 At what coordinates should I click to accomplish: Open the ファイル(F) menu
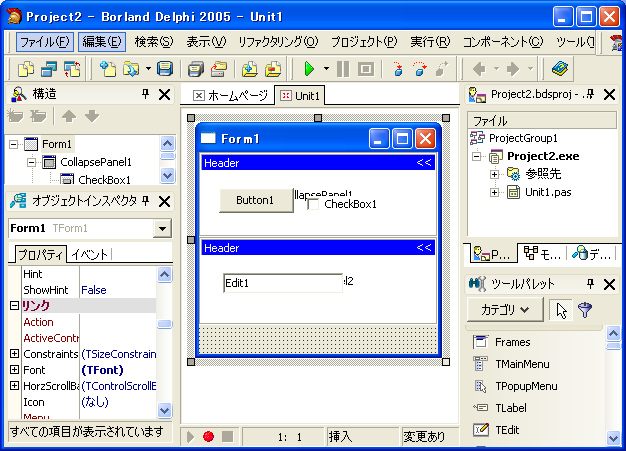45,42
